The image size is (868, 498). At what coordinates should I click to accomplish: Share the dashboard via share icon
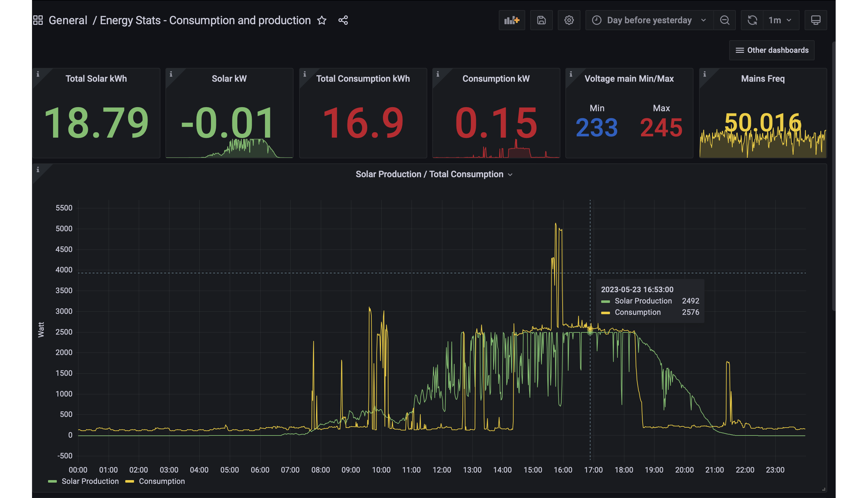[x=343, y=20]
